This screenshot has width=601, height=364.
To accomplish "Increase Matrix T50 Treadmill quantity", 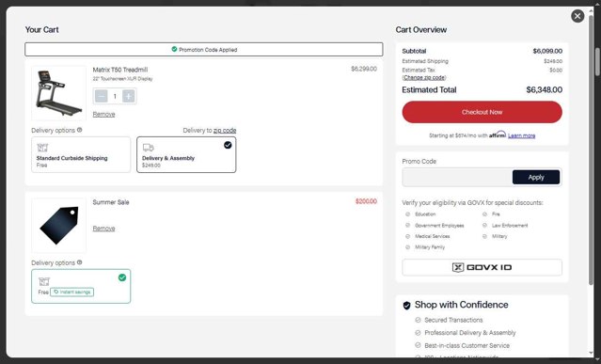I will point(129,96).
